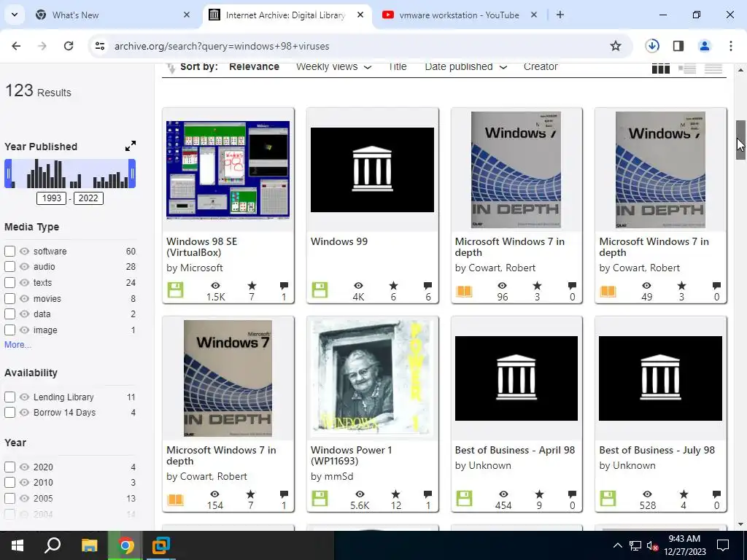
Task: Check the data media type box
Action: click(9, 314)
